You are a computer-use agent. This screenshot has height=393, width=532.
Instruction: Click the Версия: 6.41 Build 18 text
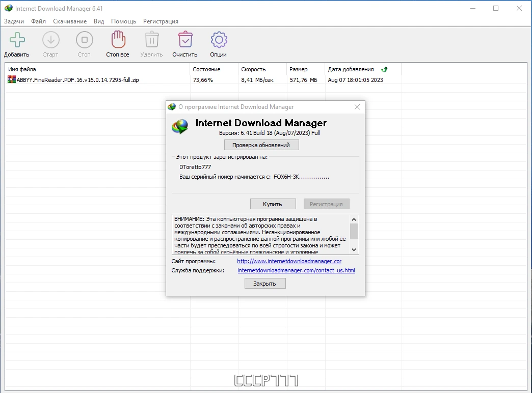[x=270, y=133]
